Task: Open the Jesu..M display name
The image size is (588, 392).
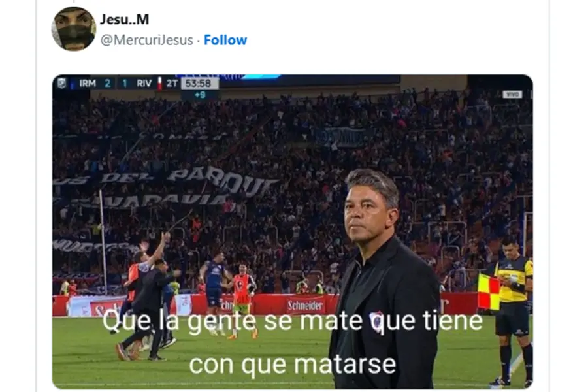Action: click(125, 19)
